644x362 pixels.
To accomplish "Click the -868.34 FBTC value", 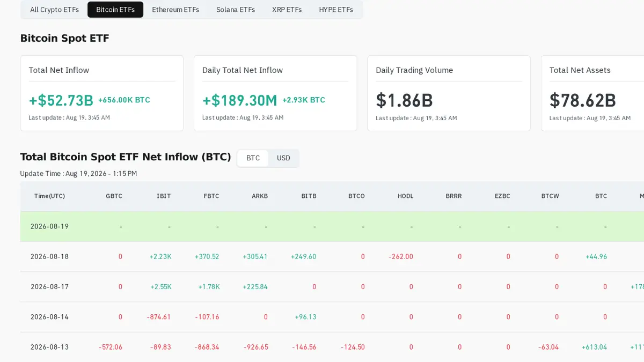I will (207, 347).
